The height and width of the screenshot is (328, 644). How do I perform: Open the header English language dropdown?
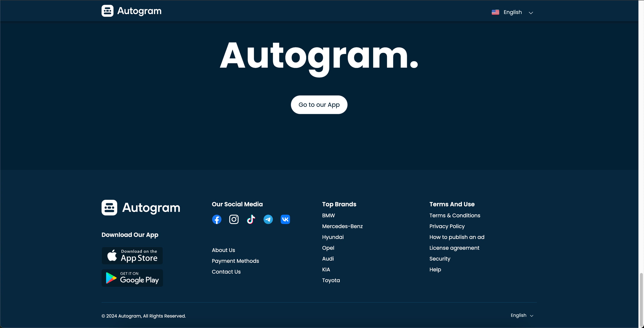[512, 12]
